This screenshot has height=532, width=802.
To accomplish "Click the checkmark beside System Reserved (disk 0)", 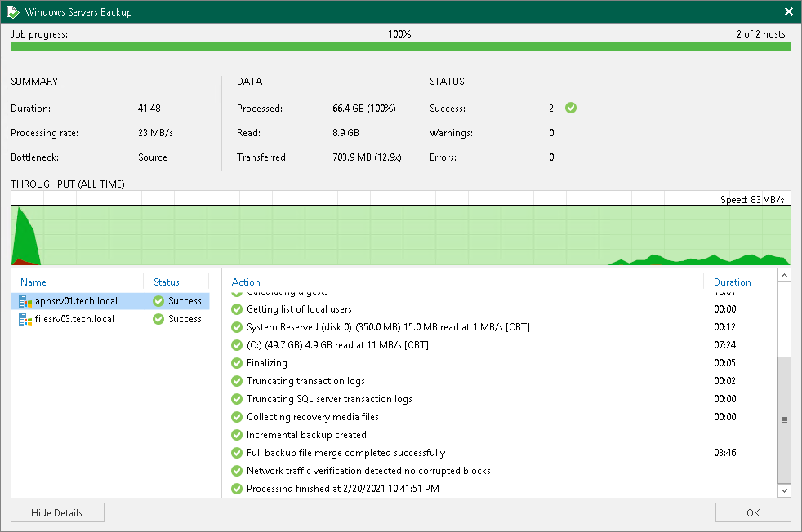I will click(x=236, y=327).
